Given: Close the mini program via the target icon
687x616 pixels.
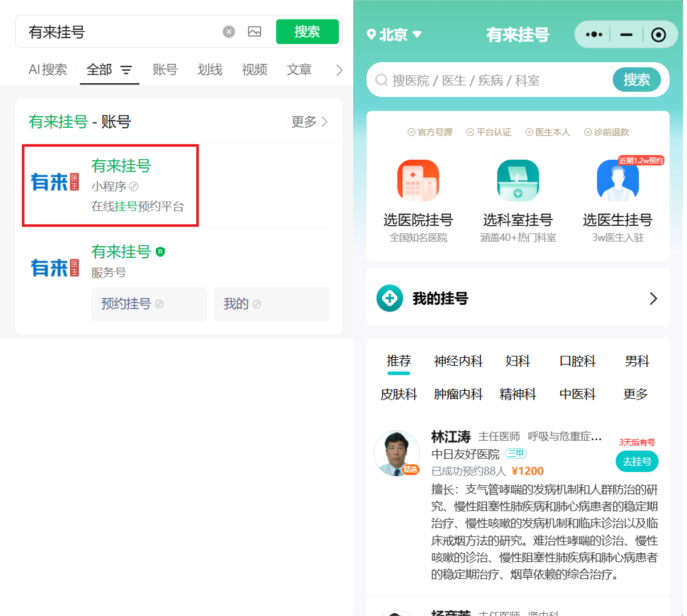Looking at the screenshot, I should 658,35.
